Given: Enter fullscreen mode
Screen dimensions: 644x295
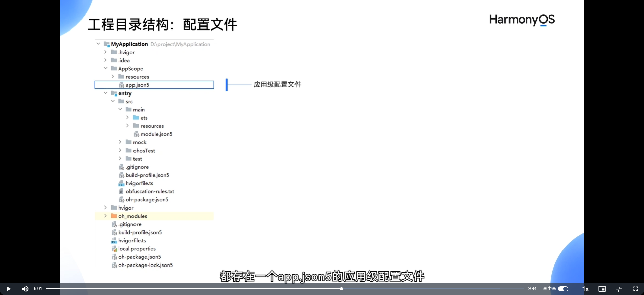Looking at the screenshot, I should [x=636, y=289].
